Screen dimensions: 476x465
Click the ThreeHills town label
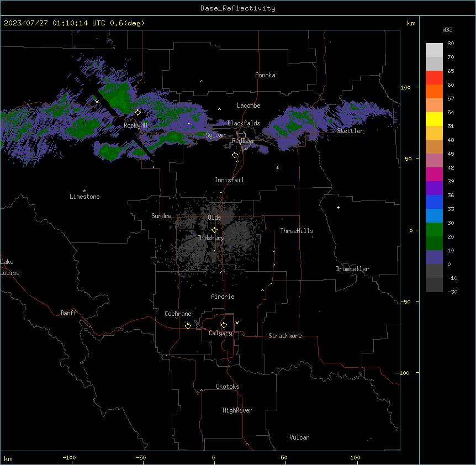pos(297,231)
